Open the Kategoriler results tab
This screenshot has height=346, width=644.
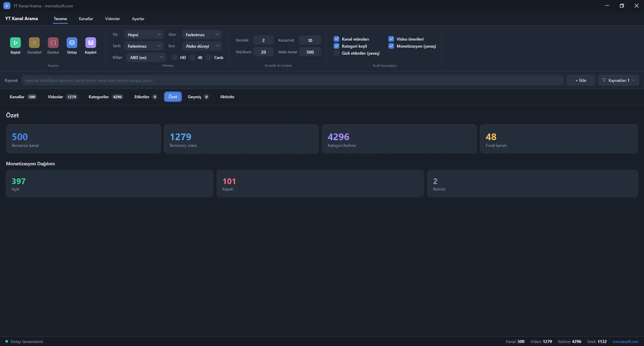click(x=106, y=97)
